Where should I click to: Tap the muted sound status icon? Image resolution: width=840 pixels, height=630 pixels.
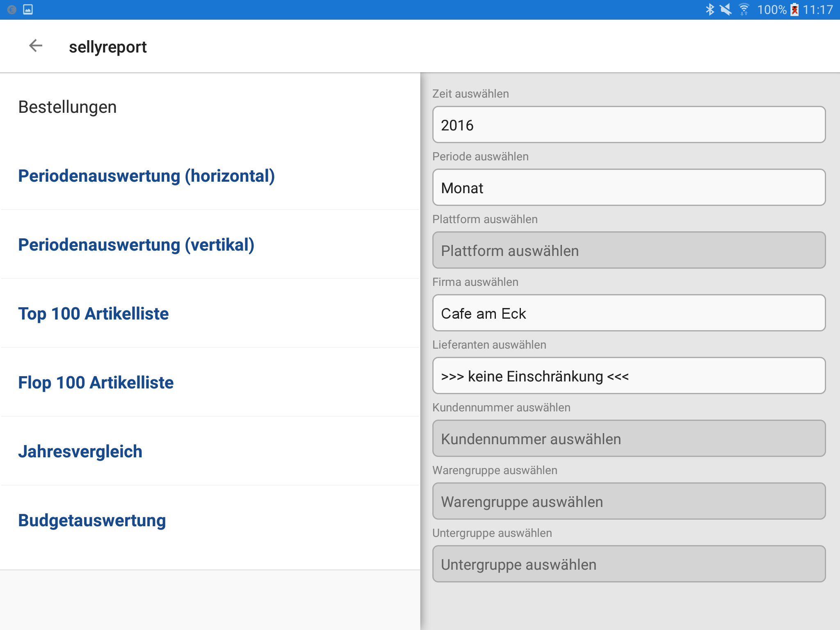point(726,9)
